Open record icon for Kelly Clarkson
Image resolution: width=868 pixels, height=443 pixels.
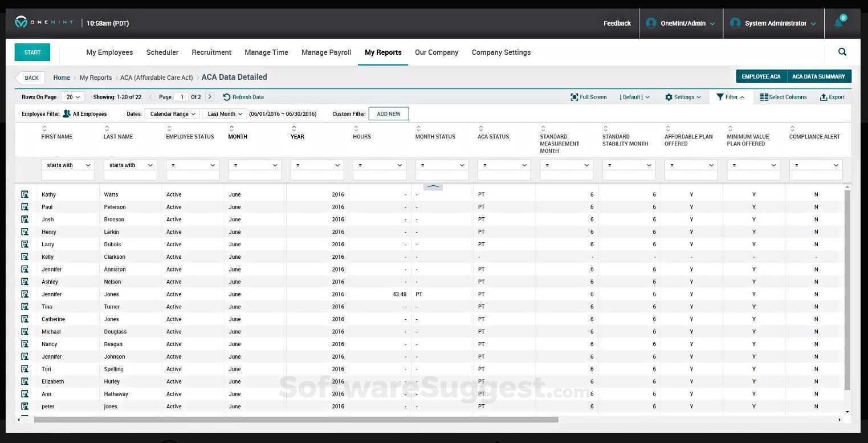(25, 257)
